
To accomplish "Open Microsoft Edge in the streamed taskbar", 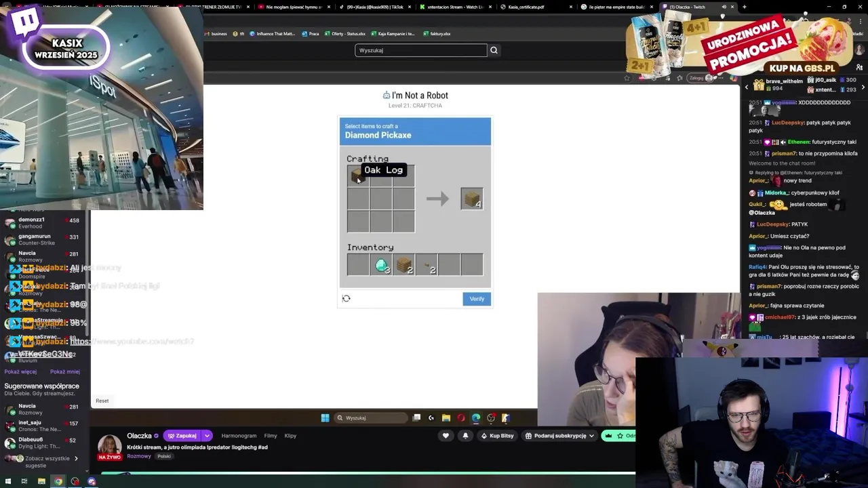I will click(476, 418).
